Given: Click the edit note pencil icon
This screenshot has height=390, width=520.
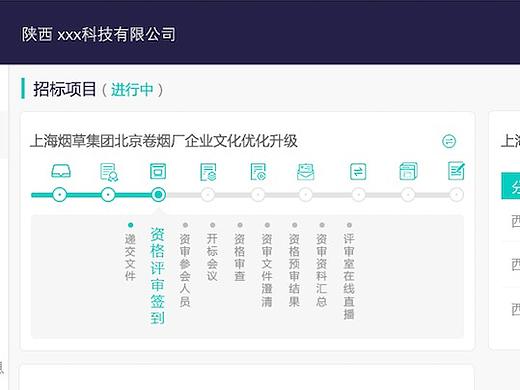Looking at the screenshot, I should point(456,171).
